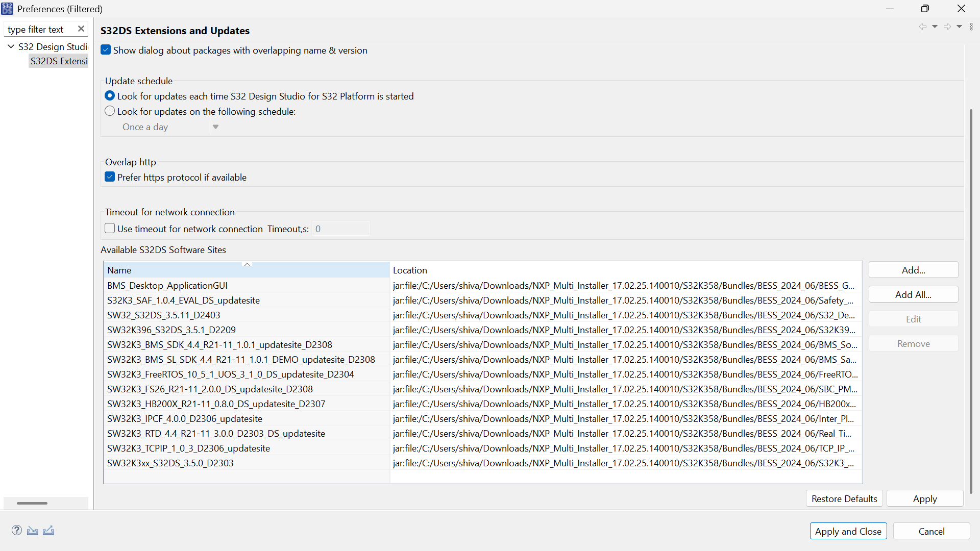Open the Help question mark icon

(x=17, y=531)
